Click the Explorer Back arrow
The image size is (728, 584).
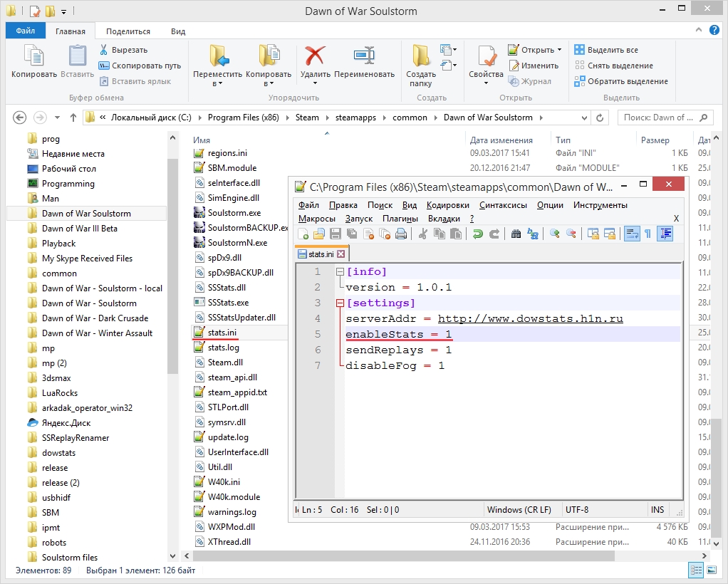coord(19,118)
